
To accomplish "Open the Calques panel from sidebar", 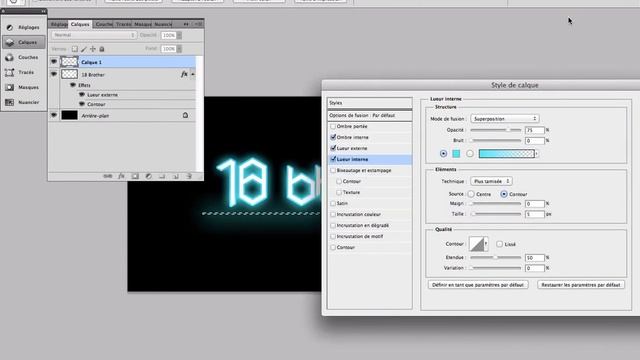I will [24, 42].
